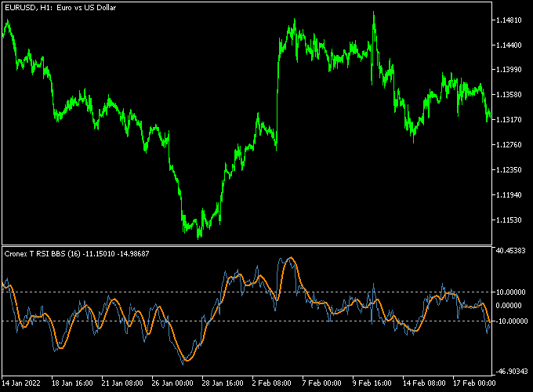Click indicator scale value -46.90343
533x392 pixels.
pos(510,372)
